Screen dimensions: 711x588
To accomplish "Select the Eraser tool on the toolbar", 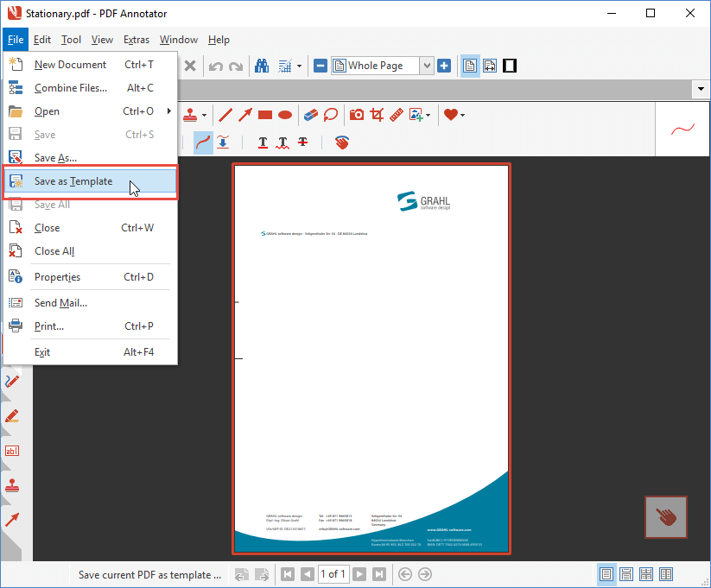I will (x=311, y=115).
